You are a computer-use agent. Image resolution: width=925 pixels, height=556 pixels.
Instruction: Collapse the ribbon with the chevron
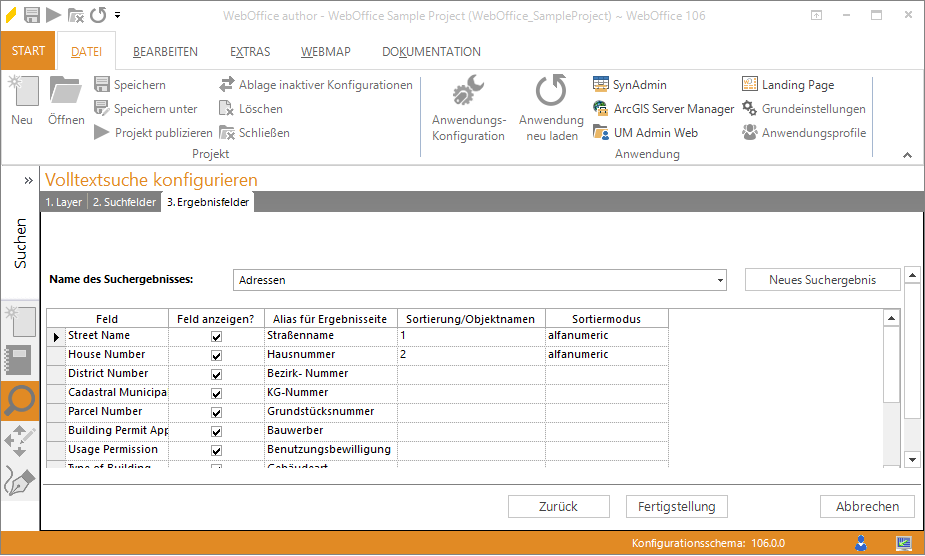click(907, 155)
